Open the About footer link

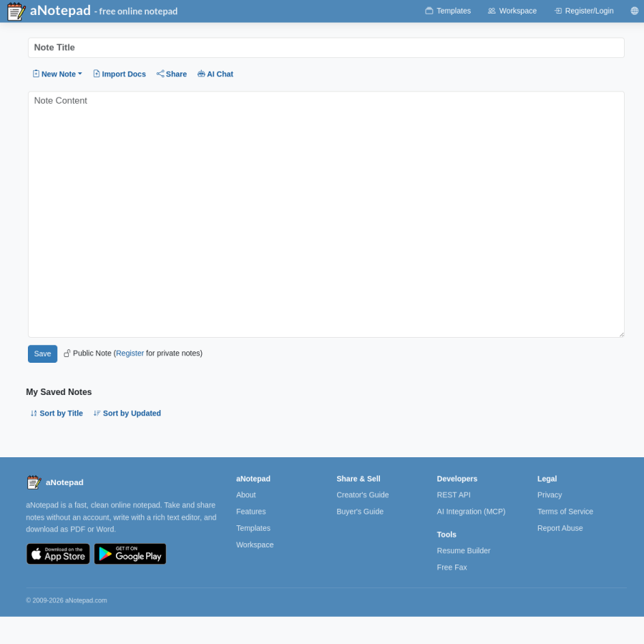pyautogui.click(x=246, y=495)
